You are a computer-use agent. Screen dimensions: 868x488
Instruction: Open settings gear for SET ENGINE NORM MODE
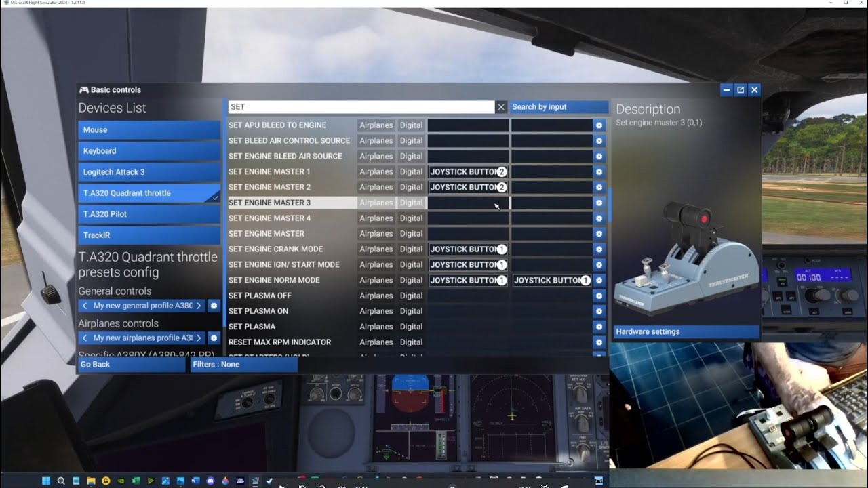(x=599, y=281)
